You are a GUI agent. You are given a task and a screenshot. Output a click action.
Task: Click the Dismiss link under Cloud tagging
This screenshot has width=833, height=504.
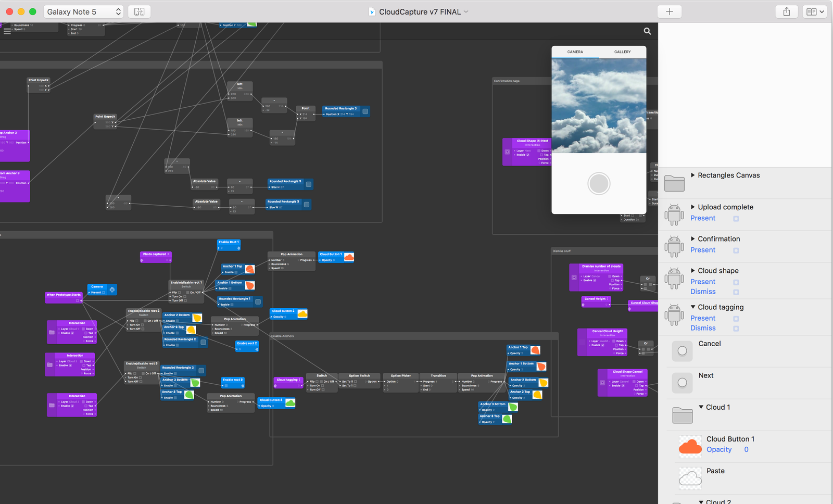click(703, 328)
